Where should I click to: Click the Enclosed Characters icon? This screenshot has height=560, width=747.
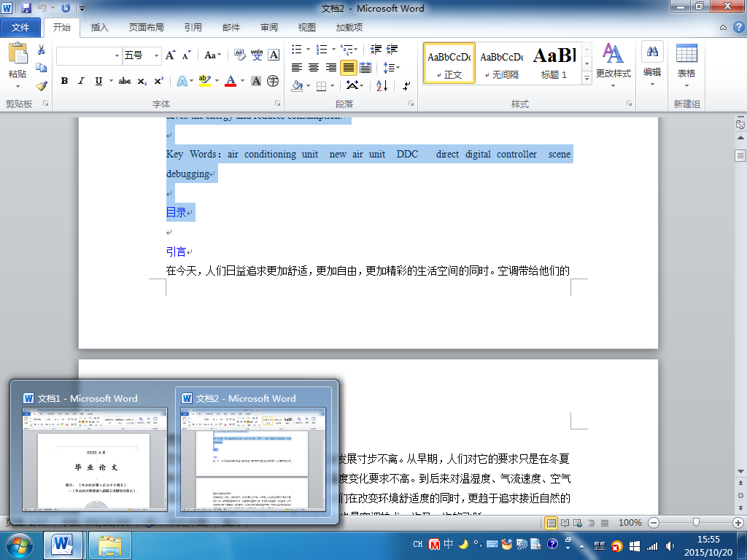273,81
